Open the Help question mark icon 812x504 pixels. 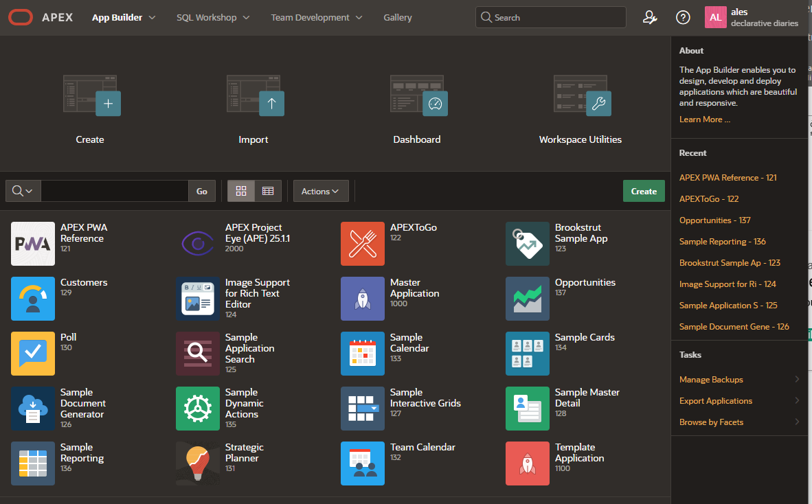[683, 18]
